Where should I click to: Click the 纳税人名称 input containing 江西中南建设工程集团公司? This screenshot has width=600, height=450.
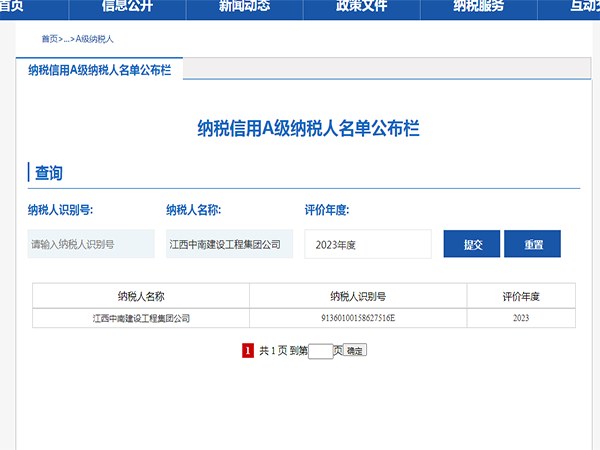(230, 244)
